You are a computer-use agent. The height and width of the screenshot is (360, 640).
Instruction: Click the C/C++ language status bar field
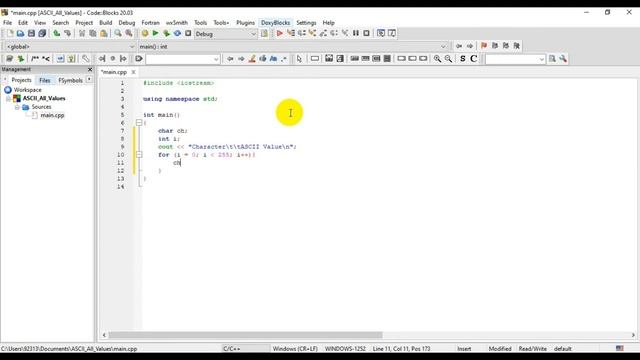[x=246, y=349]
